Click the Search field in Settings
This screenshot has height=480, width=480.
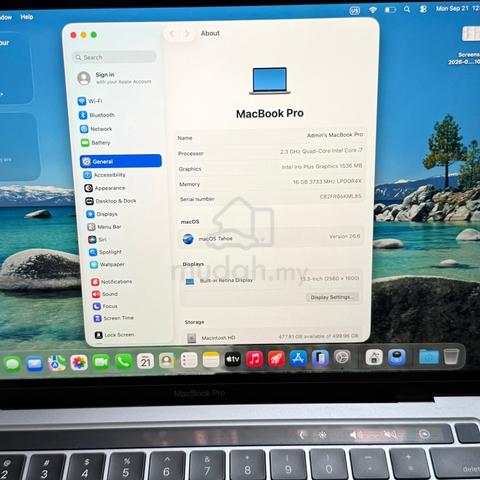point(114,57)
